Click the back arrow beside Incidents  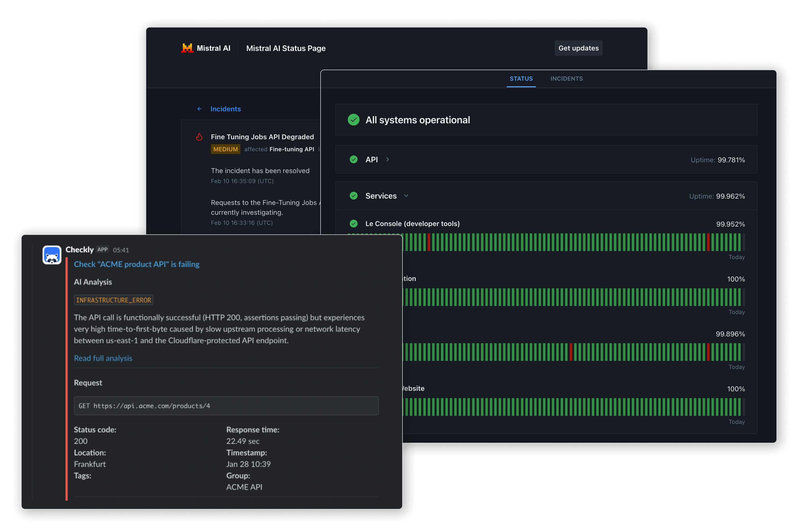tap(200, 109)
